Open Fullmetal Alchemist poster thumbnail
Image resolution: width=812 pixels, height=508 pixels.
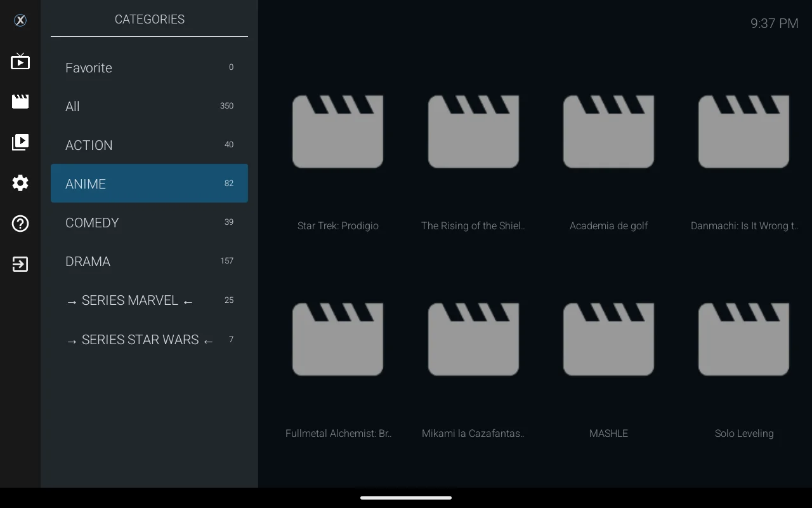pyautogui.click(x=337, y=339)
